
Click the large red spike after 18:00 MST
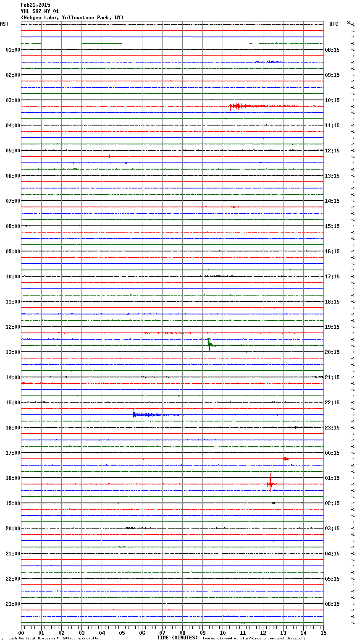[x=270, y=483]
